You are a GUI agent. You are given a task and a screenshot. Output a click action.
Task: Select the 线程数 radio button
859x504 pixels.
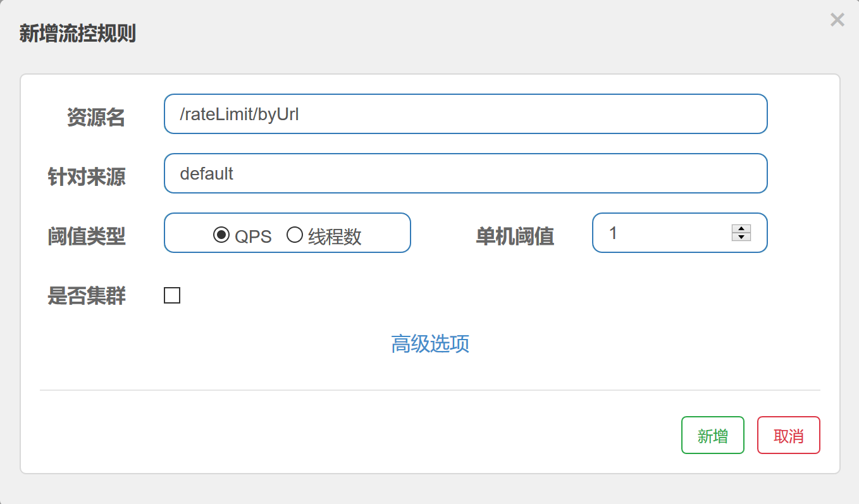[295, 235]
